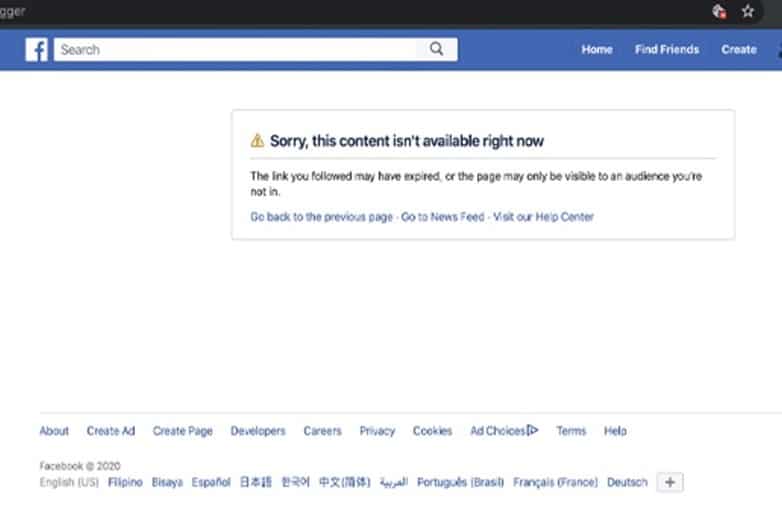The height and width of the screenshot is (519, 782).
Task: Open the Cookies footer link
Action: (x=432, y=431)
